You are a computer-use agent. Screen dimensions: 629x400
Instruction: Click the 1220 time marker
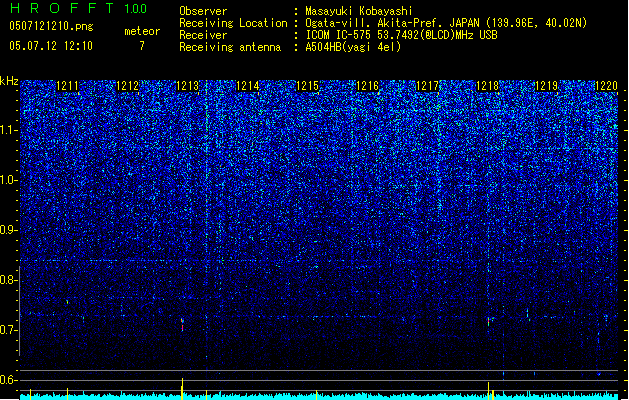[x=607, y=86]
